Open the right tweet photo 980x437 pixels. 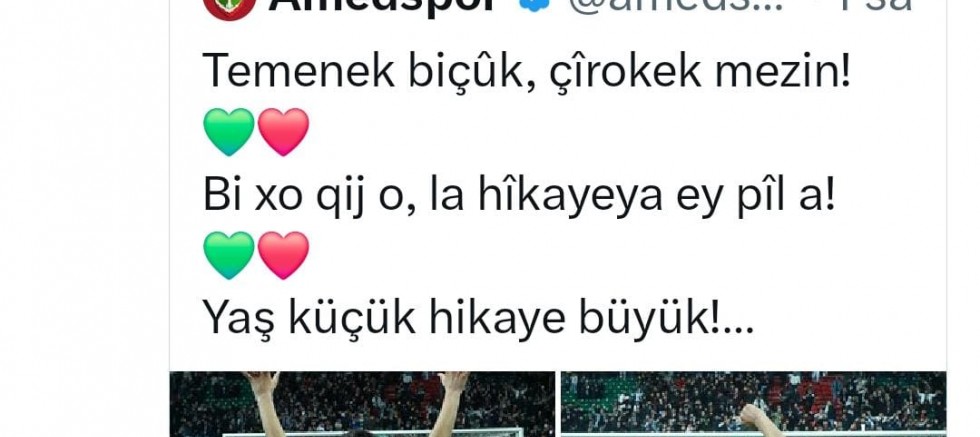point(753,404)
